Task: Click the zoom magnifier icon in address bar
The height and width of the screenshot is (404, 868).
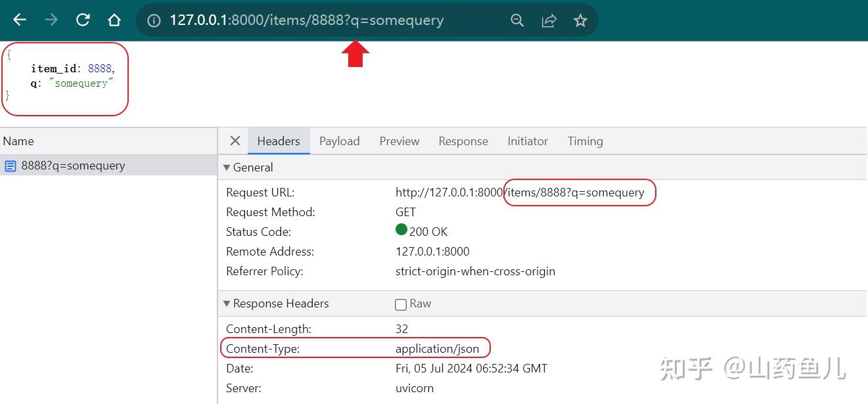Action: click(x=517, y=20)
